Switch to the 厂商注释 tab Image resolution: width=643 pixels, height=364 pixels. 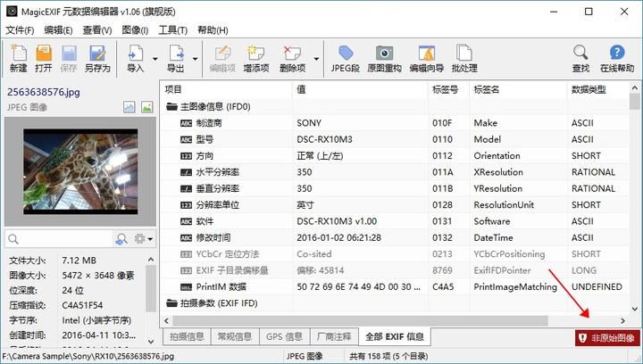coord(334,337)
